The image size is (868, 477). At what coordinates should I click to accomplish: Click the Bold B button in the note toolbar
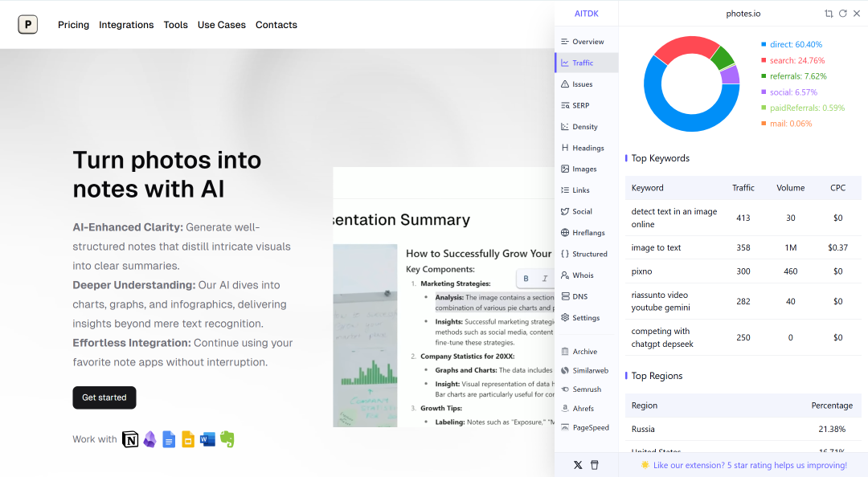tap(526, 279)
